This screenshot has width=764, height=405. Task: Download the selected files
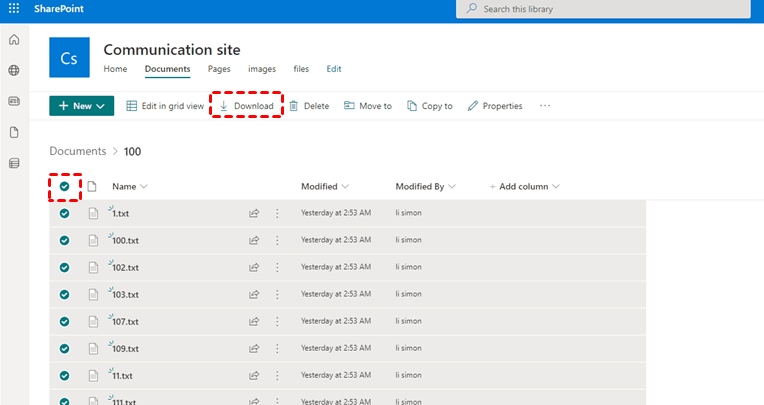tap(247, 106)
